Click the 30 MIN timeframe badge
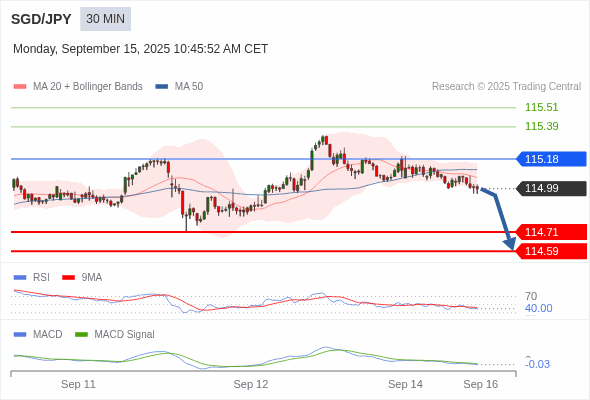590x400 pixels. click(105, 19)
